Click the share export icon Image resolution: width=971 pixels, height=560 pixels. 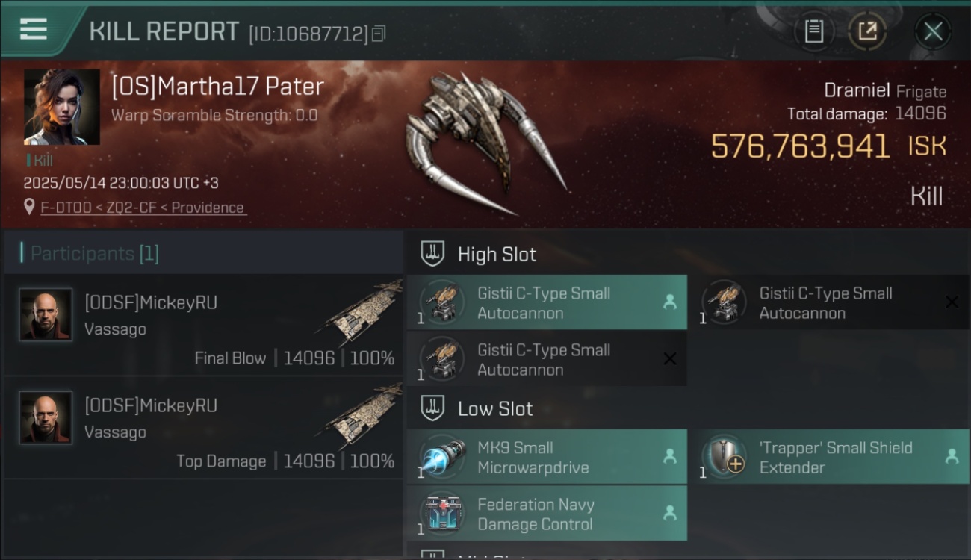click(866, 31)
